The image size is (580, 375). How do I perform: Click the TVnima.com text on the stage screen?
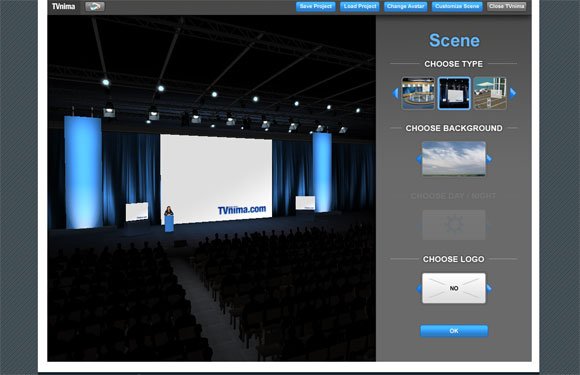[242, 210]
